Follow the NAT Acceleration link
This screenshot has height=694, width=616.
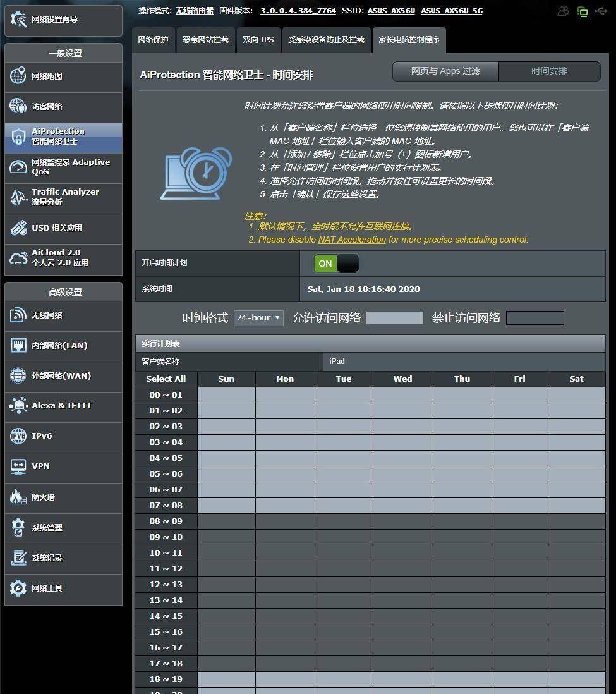pos(352,240)
